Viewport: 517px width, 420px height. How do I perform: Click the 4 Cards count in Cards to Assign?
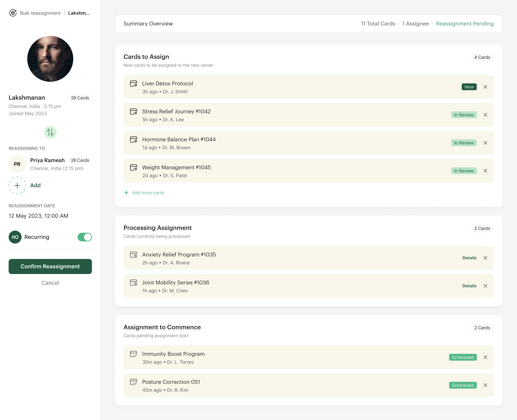tap(482, 57)
